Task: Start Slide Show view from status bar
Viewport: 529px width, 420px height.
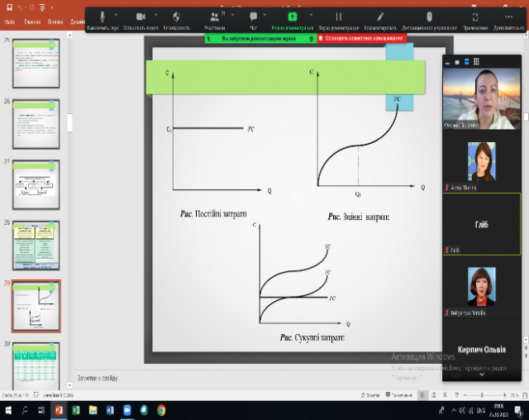Action: pos(456,395)
